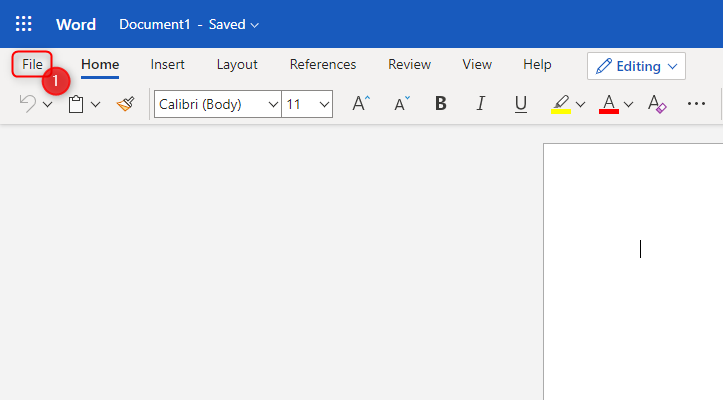Click the Grow Font icon
This screenshot has height=400, width=723.
coord(361,104)
